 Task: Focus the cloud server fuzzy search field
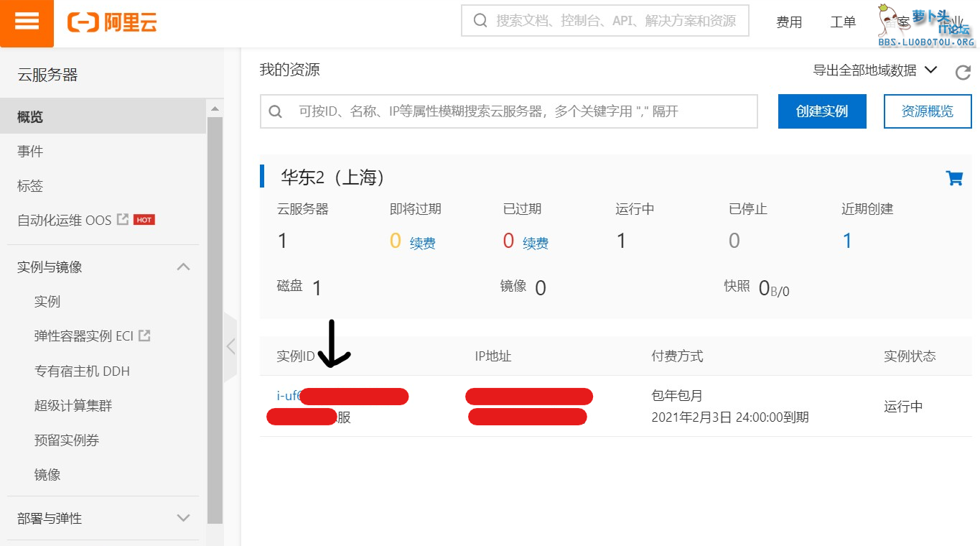509,111
